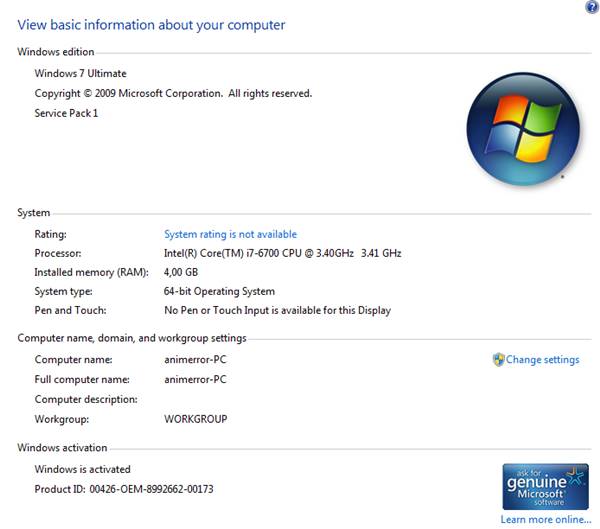Click 'Computer name, domain, and workgroup settings' header
Image resolution: width=600 pixels, height=529 pixels.
[132, 338]
